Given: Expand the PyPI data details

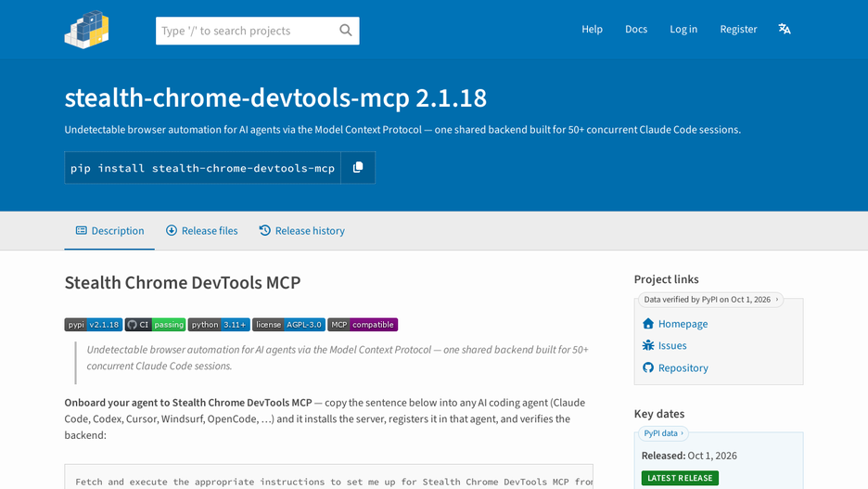Looking at the screenshot, I should click(664, 433).
